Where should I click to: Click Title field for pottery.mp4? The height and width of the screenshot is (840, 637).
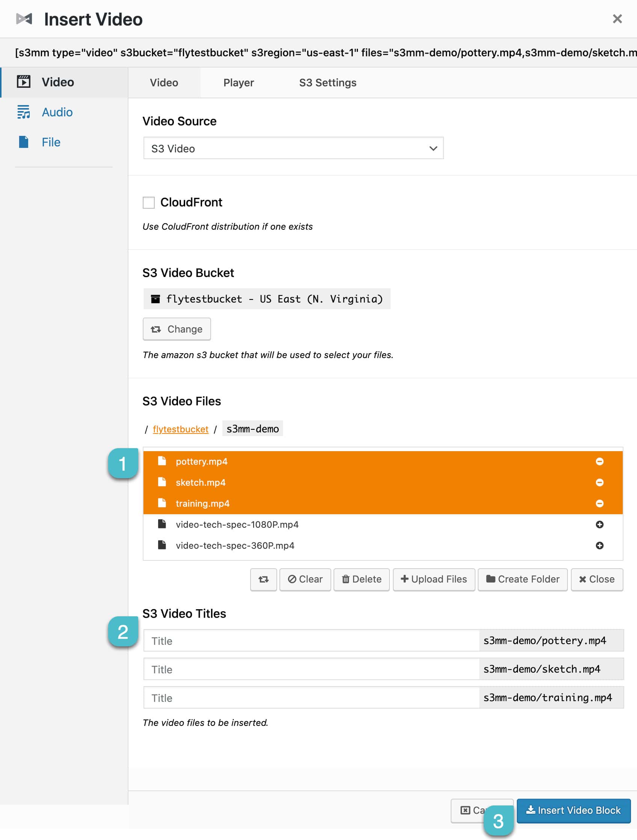tap(311, 641)
